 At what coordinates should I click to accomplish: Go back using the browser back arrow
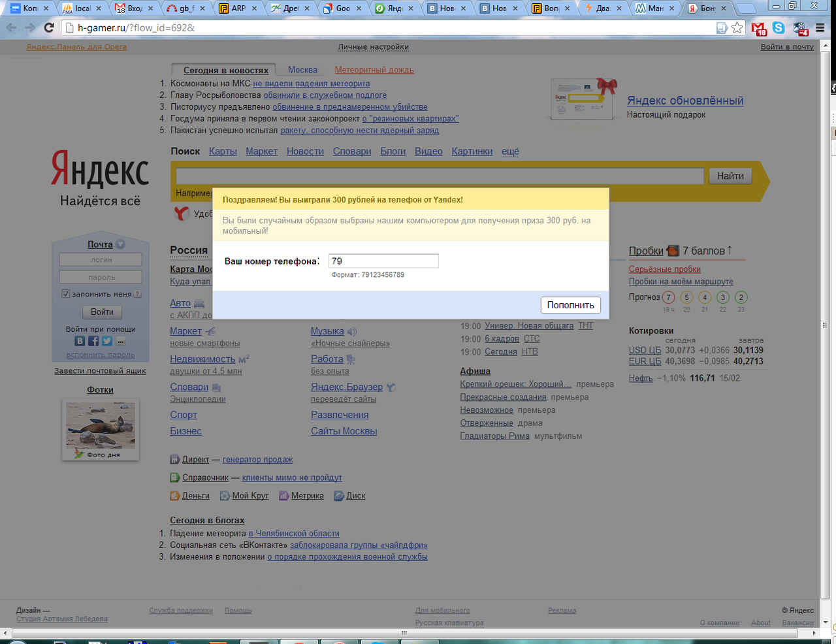coord(12,27)
